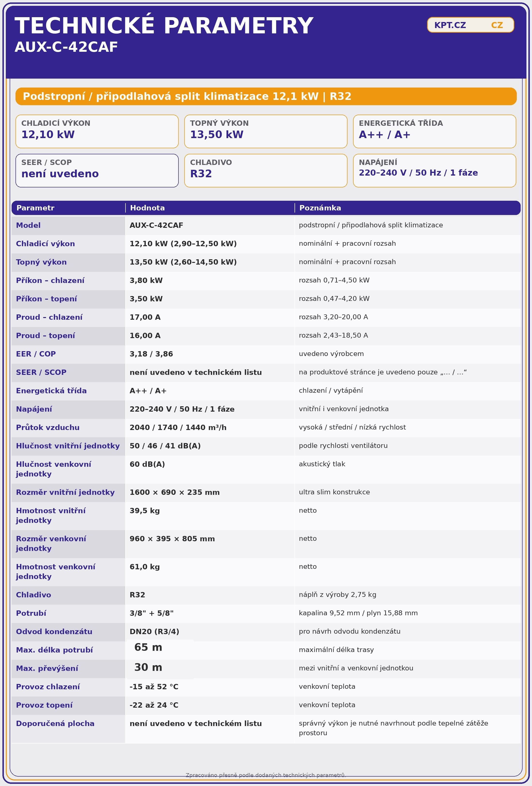This screenshot has height=786, width=532.
Task: Select the Odvod kondenzátu DN20 value
Action: tap(154, 631)
